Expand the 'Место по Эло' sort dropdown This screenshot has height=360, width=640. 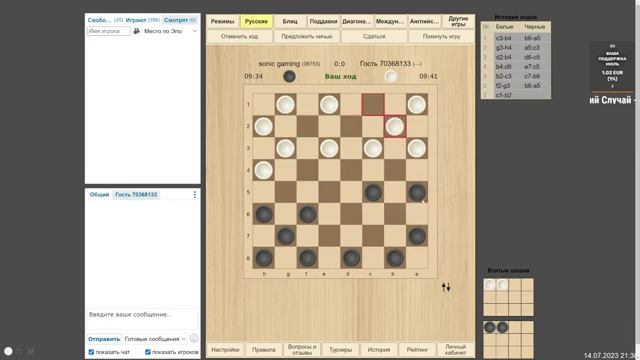(x=171, y=31)
